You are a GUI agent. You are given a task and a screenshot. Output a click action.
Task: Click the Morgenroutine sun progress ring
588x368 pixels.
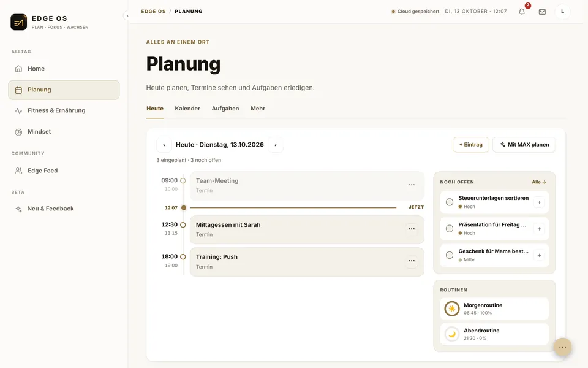pos(452,309)
